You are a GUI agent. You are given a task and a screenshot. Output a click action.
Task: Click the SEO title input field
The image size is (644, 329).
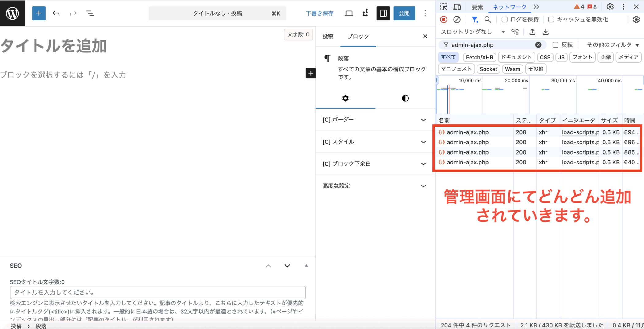(x=158, y=293)
